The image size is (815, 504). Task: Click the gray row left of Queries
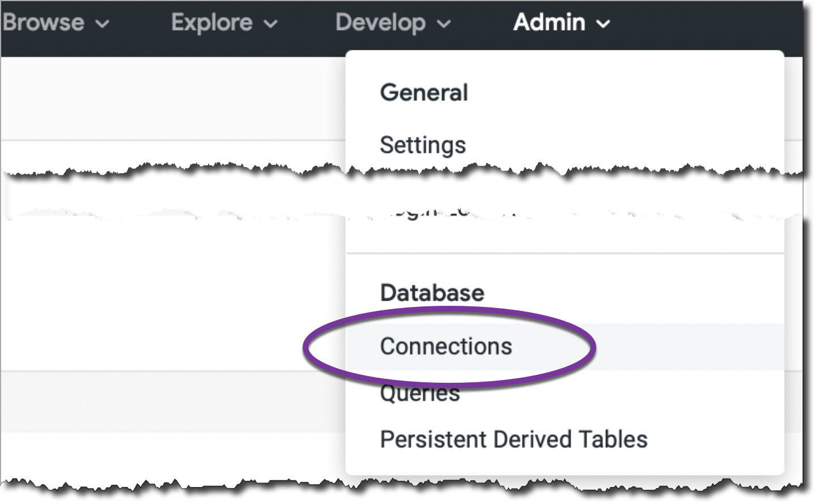click(x=170, y=402)
